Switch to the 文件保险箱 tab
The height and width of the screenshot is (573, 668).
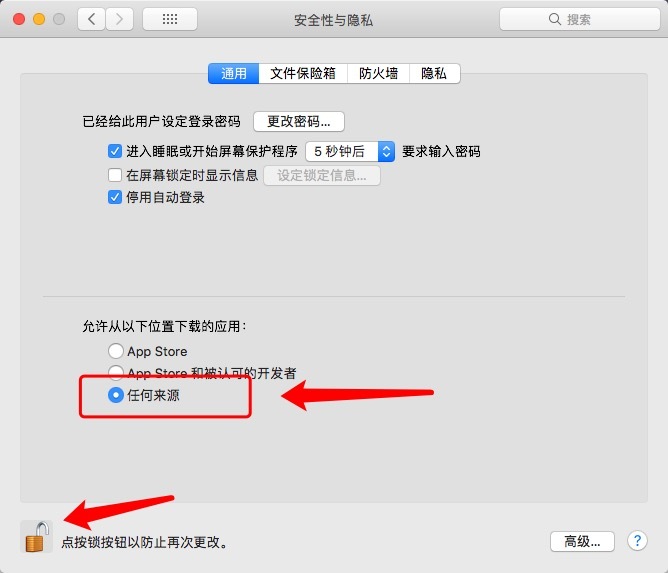pos(303,73)
